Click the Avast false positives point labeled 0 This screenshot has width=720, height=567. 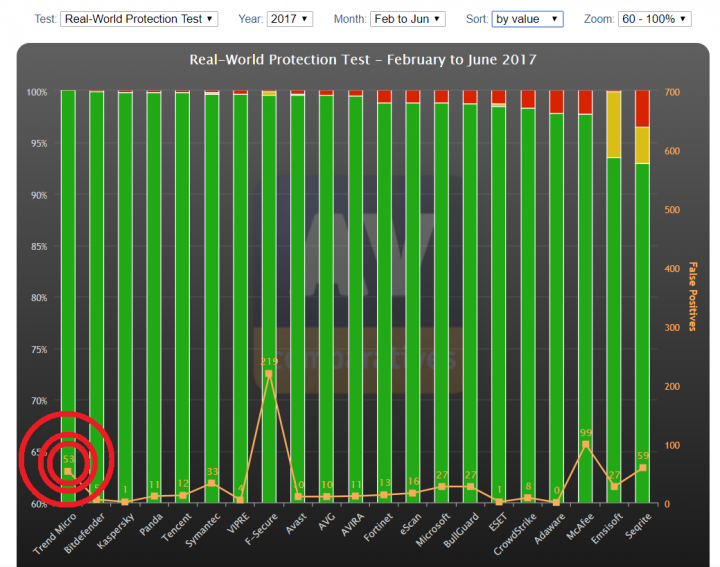[298, 497]
